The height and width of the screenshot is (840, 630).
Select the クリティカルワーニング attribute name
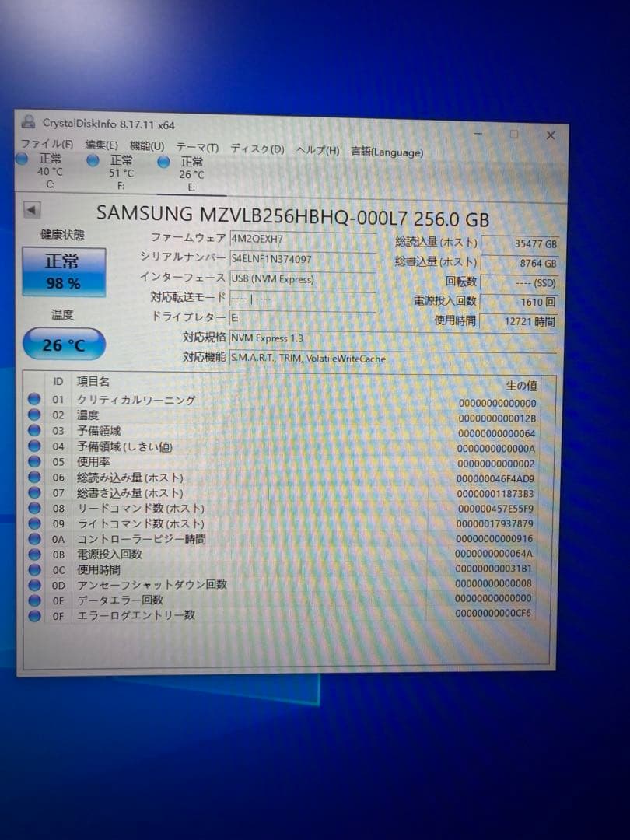point(136,400)
